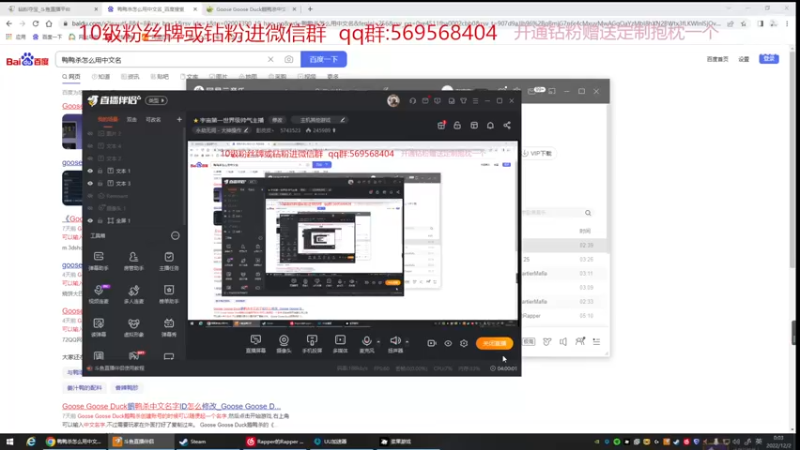Expand the speaker dropdown arrow
The height and width of the screenshot is (450, 800).
[x=407, y=342]
